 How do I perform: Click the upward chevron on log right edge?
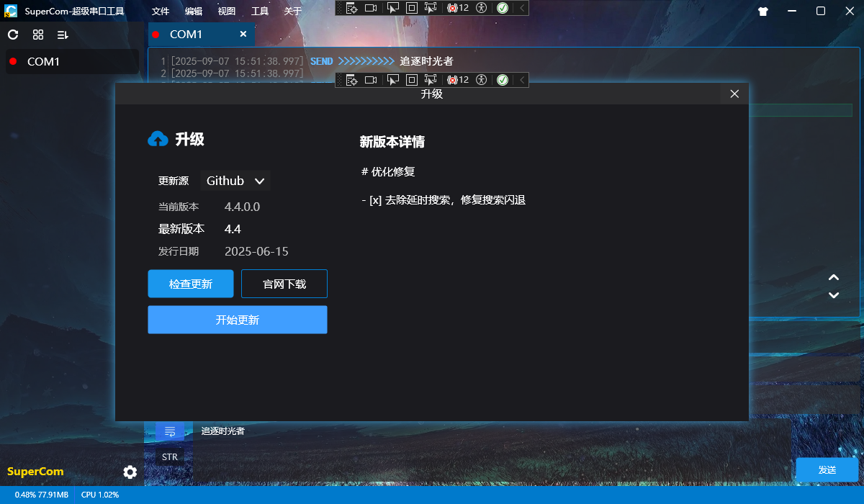[834, 277]
